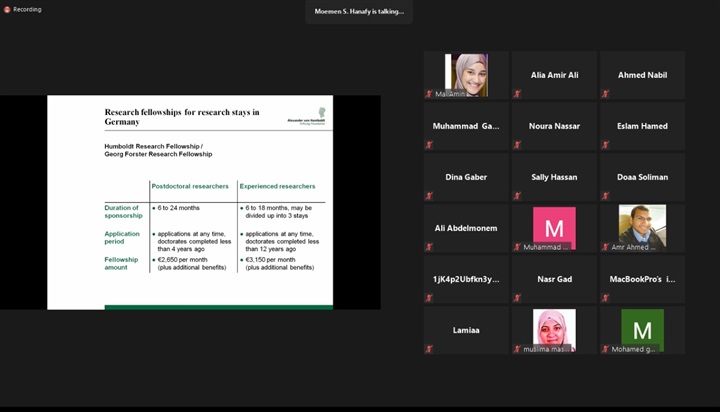Click muted microphone icon on Nasr Gad tile
This screenshot has width=720, height=412.
[x=517, y=298]
